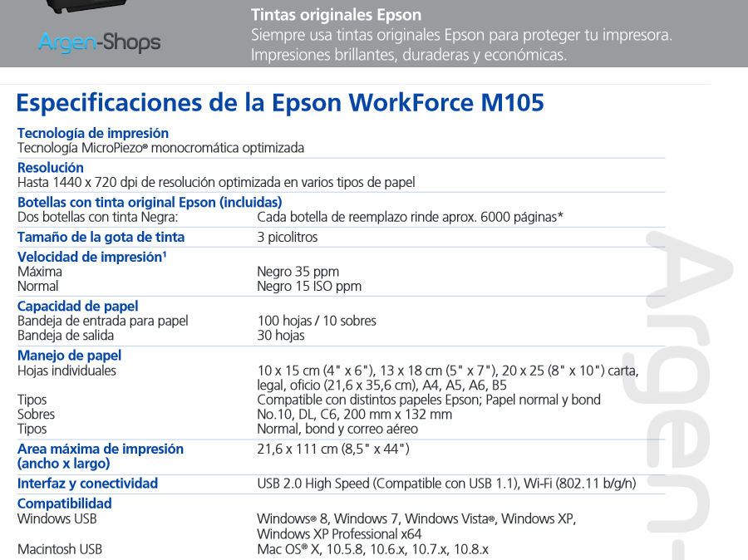Click the 'Negro 35 ppm' value
This screenshot has width=748, height=560.
298,272
